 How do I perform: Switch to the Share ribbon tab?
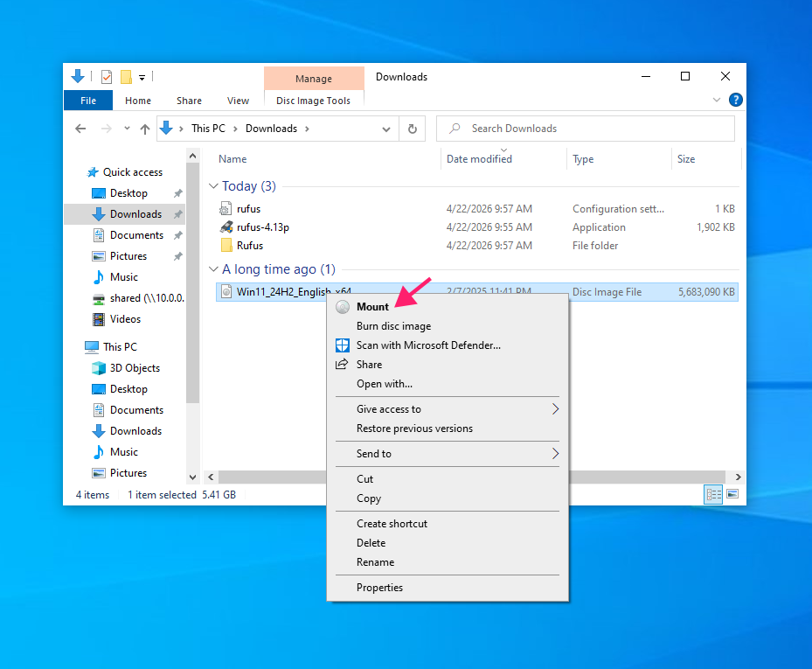pyautogui.click(x=189, y=101)
